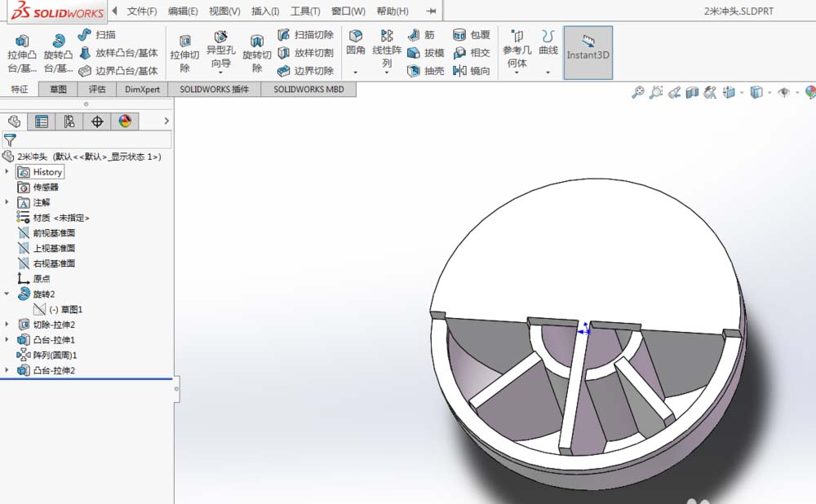Image resolution: width=816 pixels, height=504 pixels.
Task: Open the 帮助(H) menu
Action: [x=392, y=11]
